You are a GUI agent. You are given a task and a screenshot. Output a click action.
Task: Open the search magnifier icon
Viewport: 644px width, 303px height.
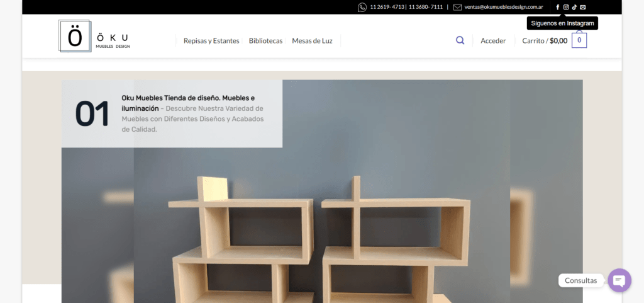[x=460, y=40]
